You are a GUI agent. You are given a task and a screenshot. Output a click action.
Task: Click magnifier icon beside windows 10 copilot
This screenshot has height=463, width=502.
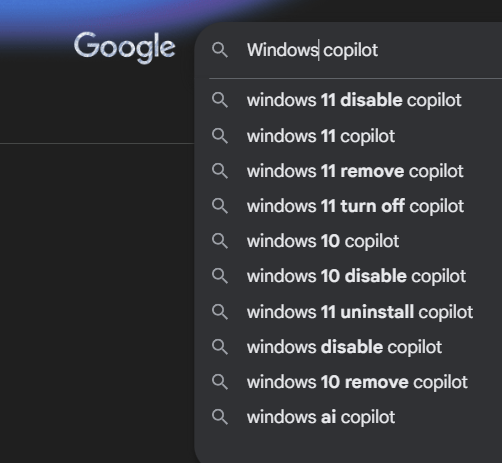pyautogui.click(x=220, y=241)
